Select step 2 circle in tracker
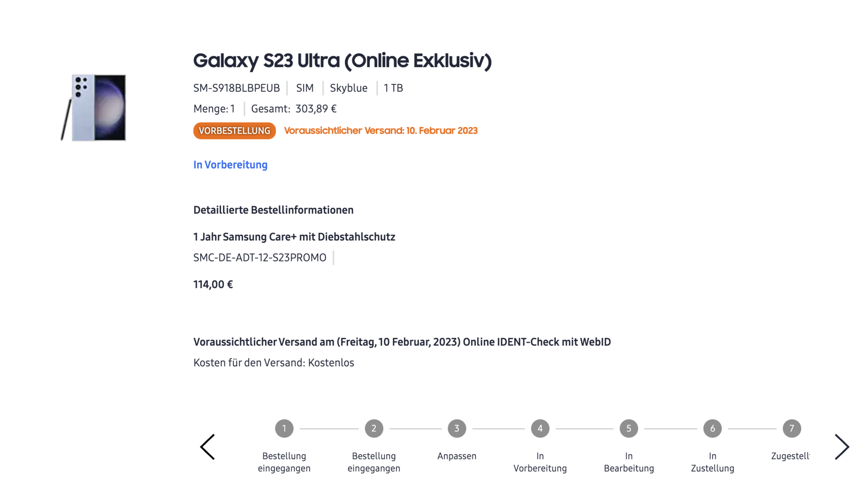 point(374,428)
